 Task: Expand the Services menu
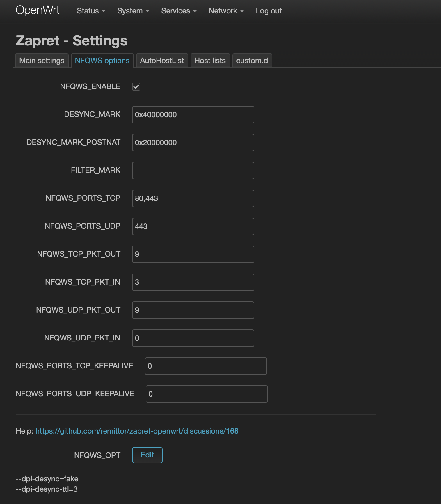coord(179,11)
